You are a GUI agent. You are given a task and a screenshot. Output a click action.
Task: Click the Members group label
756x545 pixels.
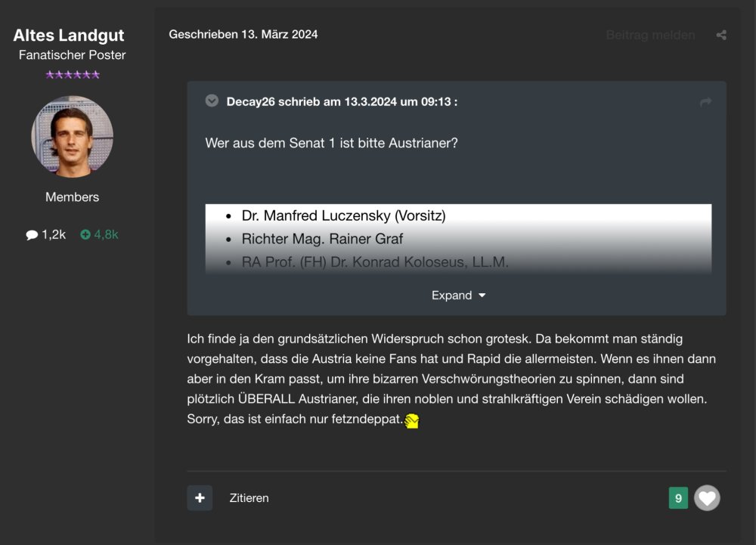(x=72, y=197)
